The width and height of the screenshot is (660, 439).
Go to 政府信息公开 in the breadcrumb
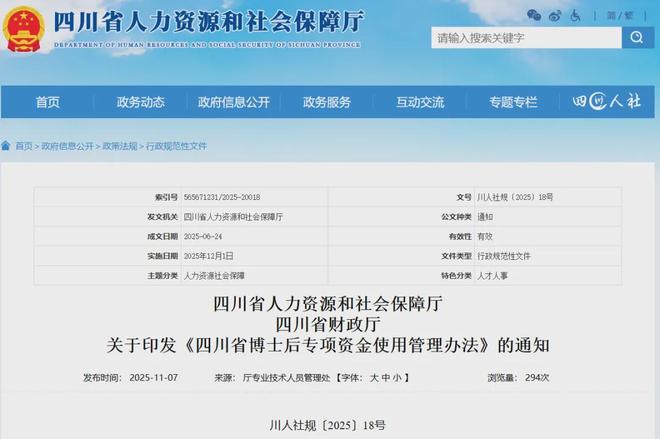point(67,146)
